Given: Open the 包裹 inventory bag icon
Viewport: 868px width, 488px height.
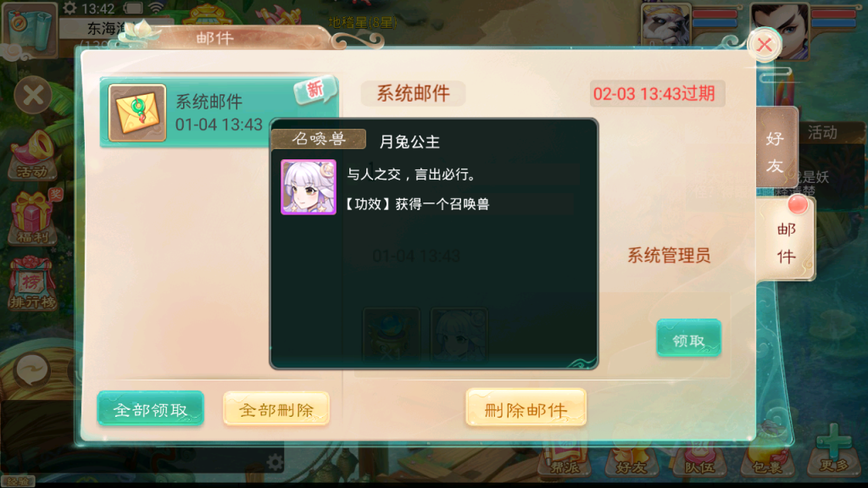Looking at the screenshot, I should click(x=767, y=457).
